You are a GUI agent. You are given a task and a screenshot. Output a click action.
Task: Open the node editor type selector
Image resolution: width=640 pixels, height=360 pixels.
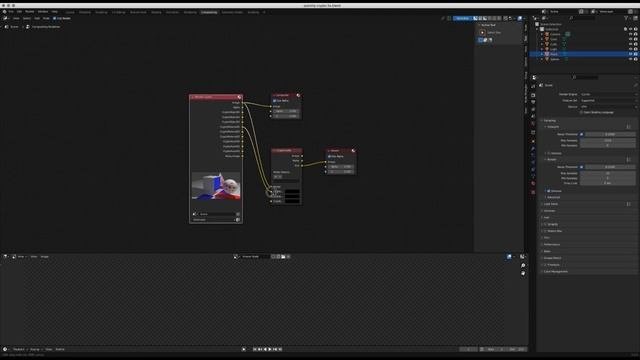pos(6,18)
